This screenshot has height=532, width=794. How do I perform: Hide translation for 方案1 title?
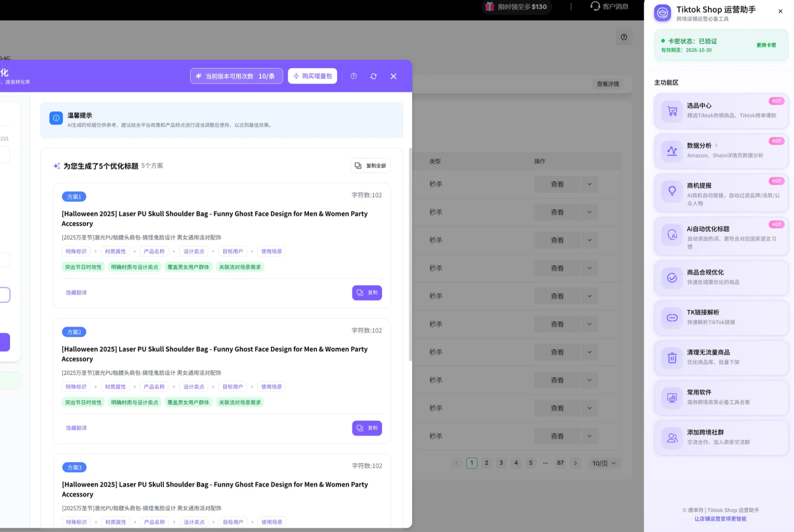click(76, 293)
